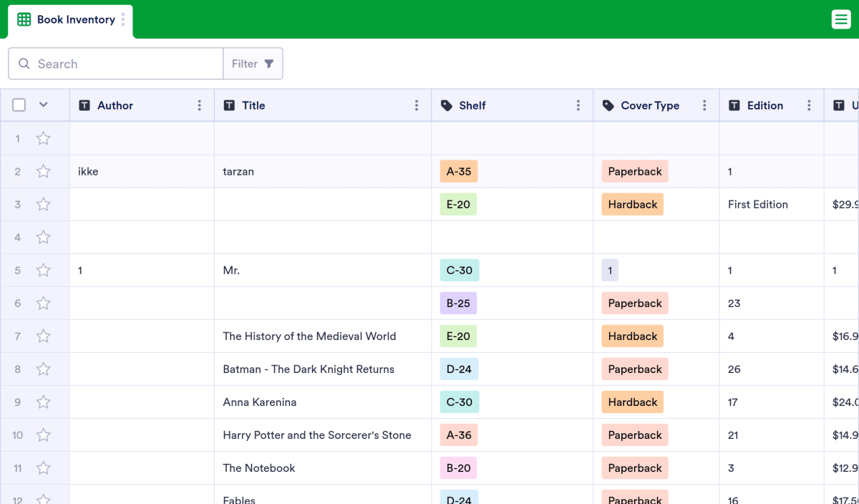This screenshot has width=859, height=504.
Task: Click Harry Potter and the Sorcerer's Stone cell
Action: tap(323, 435)
